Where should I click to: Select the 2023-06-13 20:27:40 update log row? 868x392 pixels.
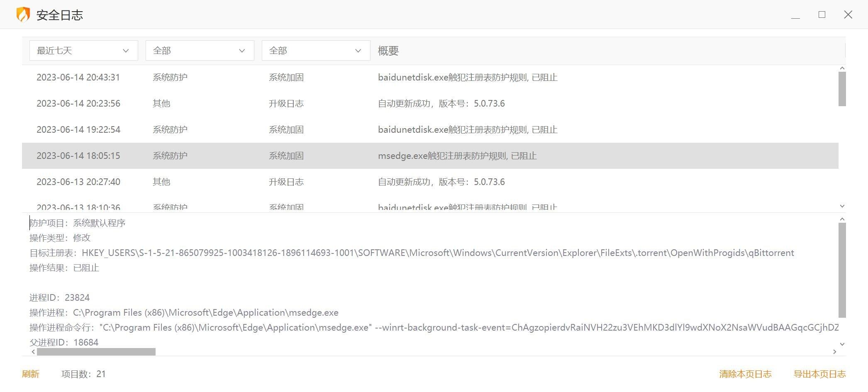430,182
